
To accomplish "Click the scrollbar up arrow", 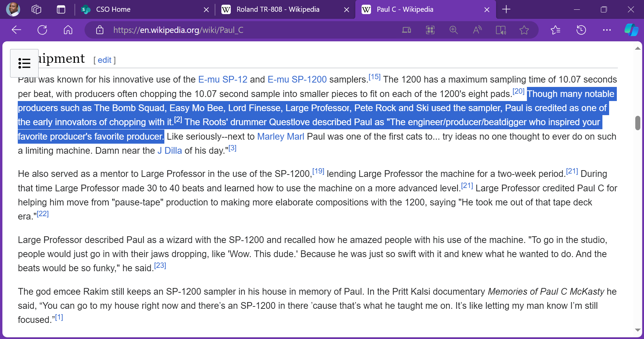I will 638,49.
